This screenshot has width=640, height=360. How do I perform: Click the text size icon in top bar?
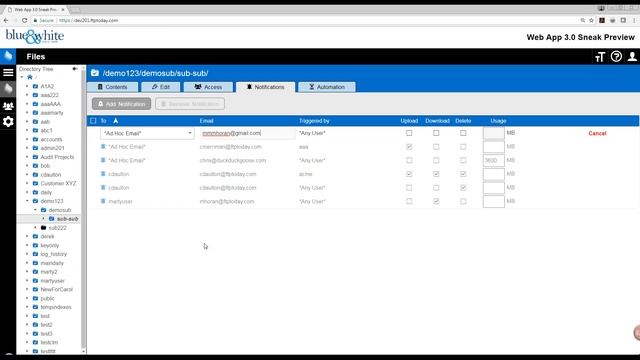pos(600,57)
